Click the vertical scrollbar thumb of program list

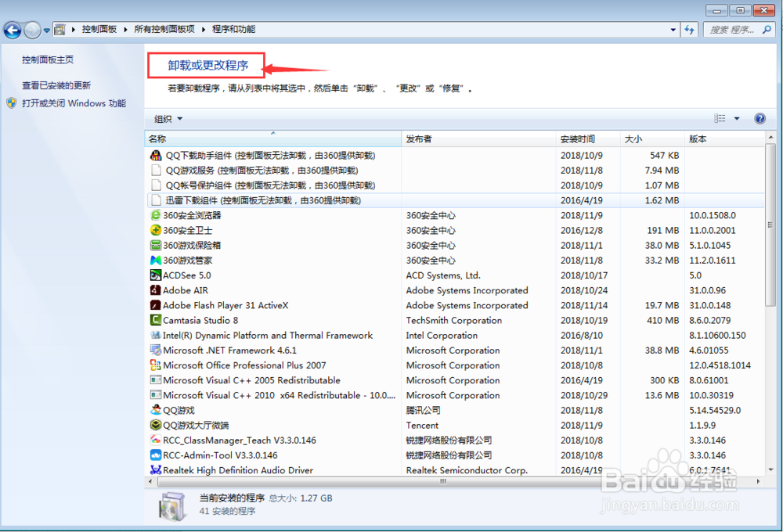770,224
